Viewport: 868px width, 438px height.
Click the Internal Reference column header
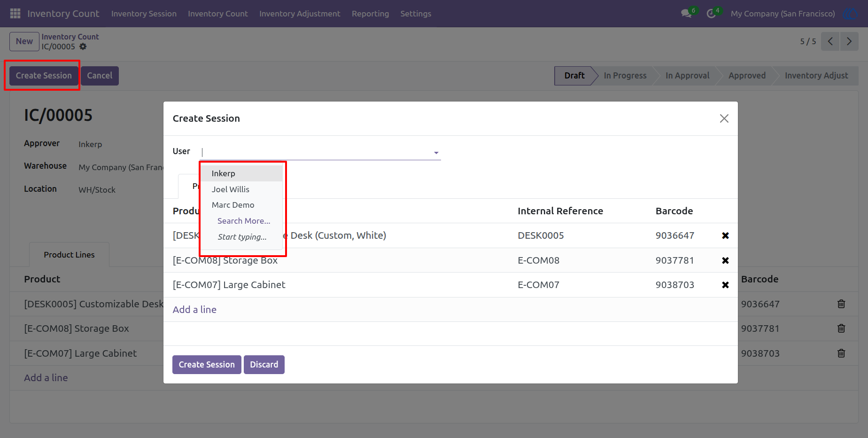(x=560, y=211)
